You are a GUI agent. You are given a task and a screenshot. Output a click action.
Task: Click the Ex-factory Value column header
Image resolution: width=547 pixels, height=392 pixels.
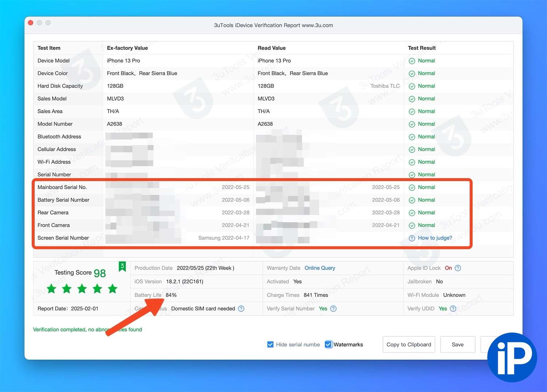[x=127, y=48]
